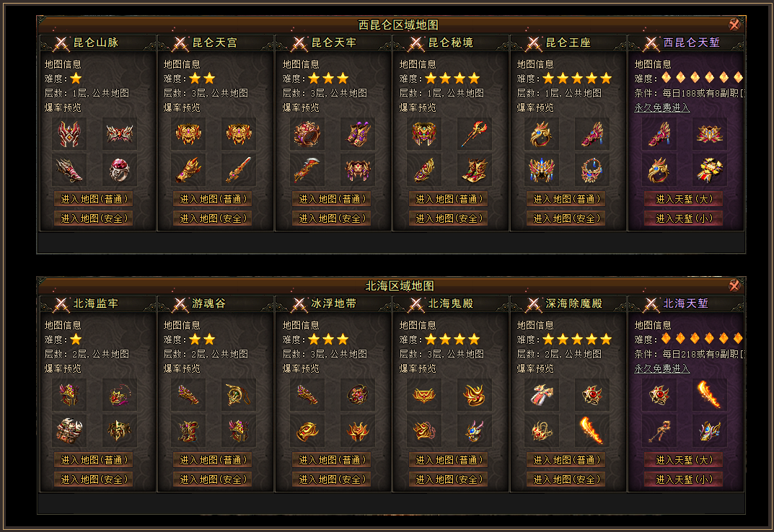Image resolution: width=774 pixels, height=532 pixels.
Task: Enter 昆仑王座 via 进入地图(安全)
Action: pyautogui.click(x=566, y=218)
